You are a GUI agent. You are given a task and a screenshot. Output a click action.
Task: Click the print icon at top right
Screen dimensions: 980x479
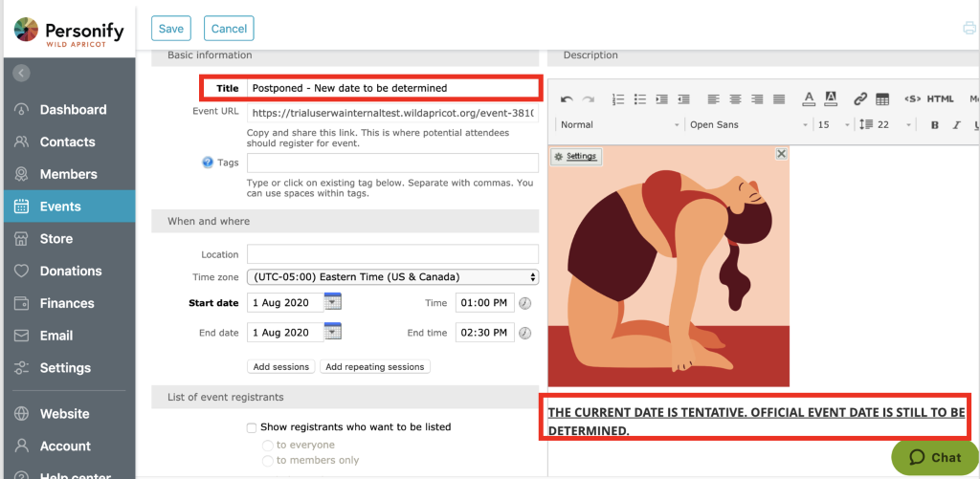tap(969, 28)
